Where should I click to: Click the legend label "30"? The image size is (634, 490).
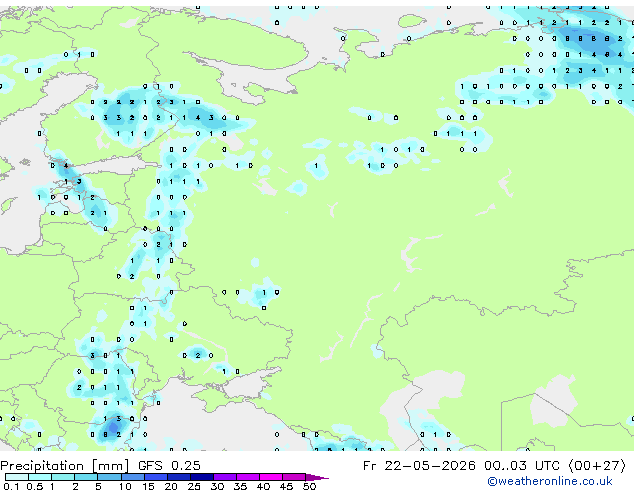pyautogui.click(x=217, y=486)
